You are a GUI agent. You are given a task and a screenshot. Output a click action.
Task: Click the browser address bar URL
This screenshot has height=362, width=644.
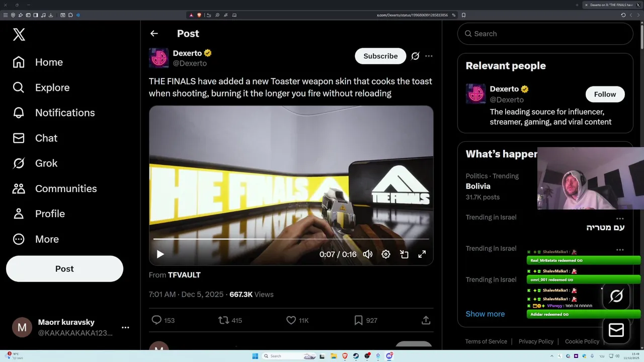tap(413, 15)
